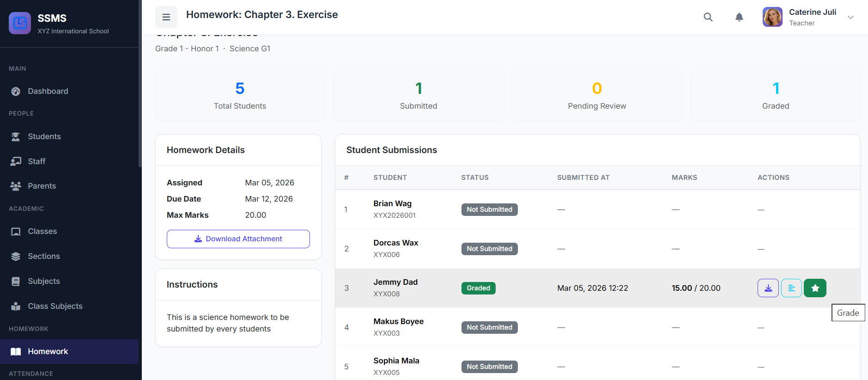This screenshot has height=380, width=868.
Task: Navigate to Parents page
Action: 42,186
